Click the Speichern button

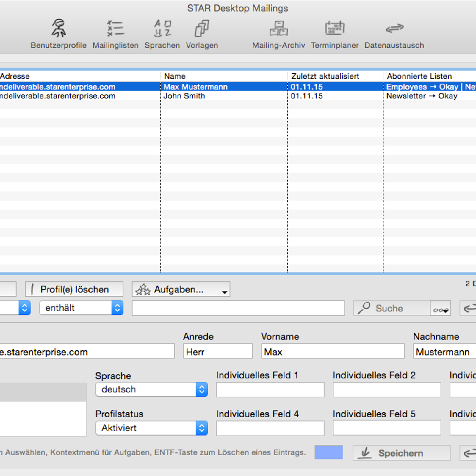tap(402, 453)
